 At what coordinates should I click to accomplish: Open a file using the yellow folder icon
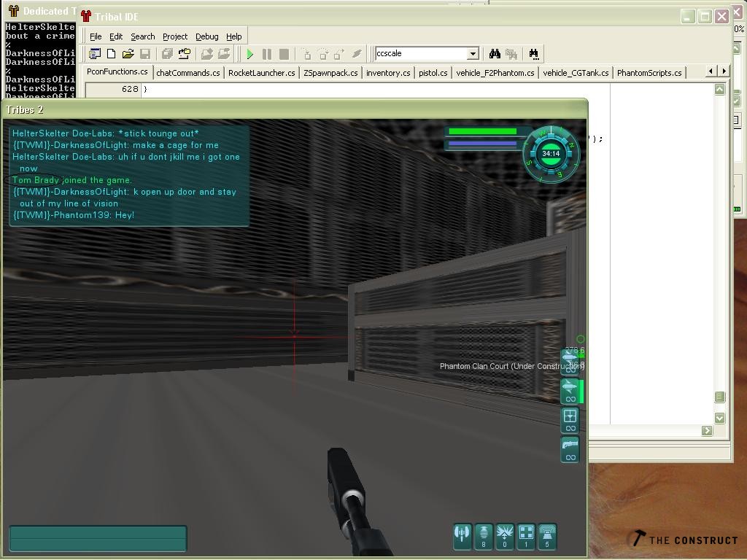click(x=128, y=54)
